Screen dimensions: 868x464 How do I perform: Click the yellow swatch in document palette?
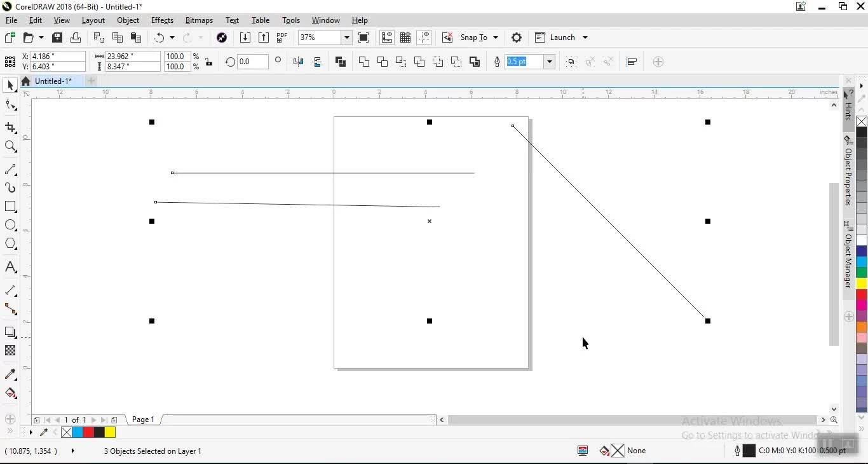110,432
